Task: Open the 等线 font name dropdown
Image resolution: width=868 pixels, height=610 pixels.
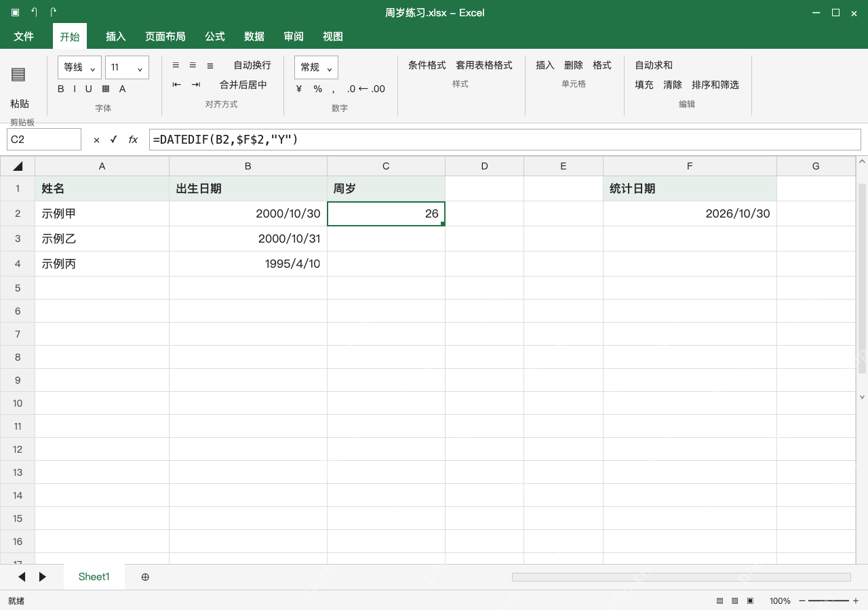Action: 79,67
